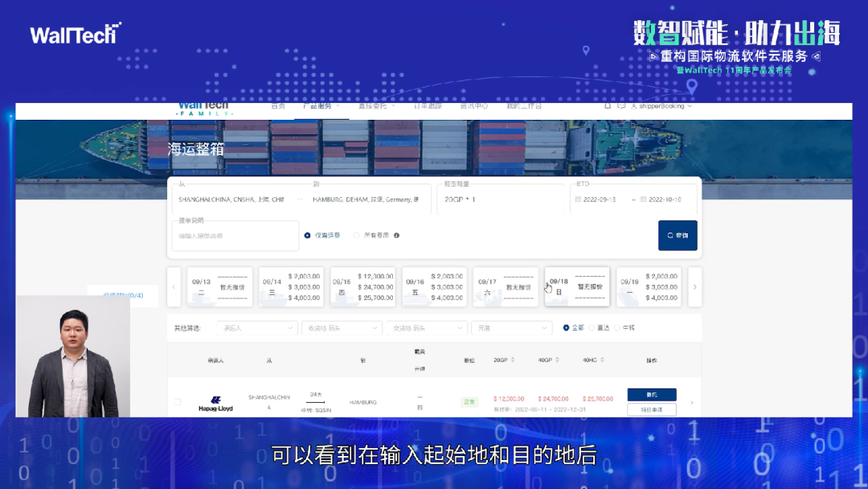868x489 pixels.
Task: Click the 40GP column sort icon
Action: click(559, 360)
